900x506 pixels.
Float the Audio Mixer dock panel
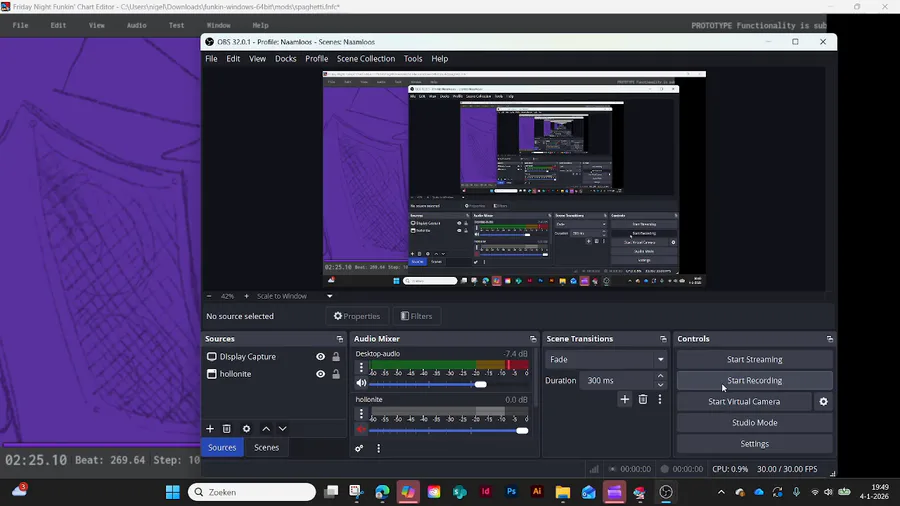tap(533, 339)
